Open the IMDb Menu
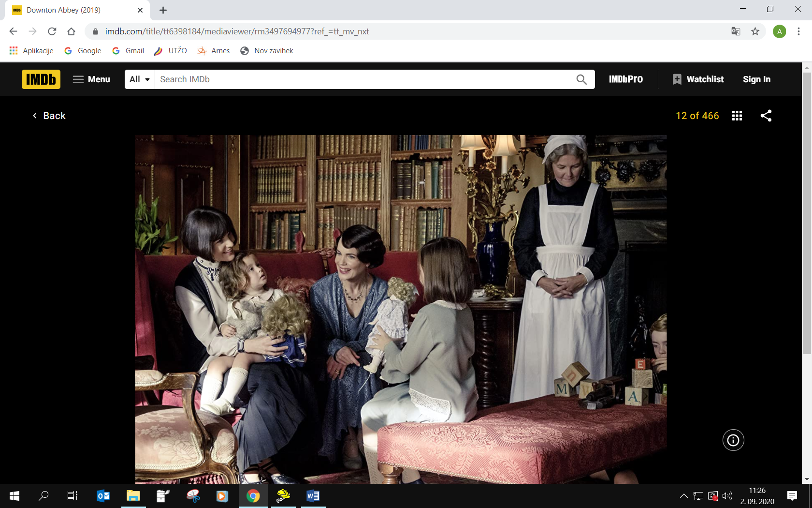The width and height of the screenshot is (812, 508). coord(92,79)
